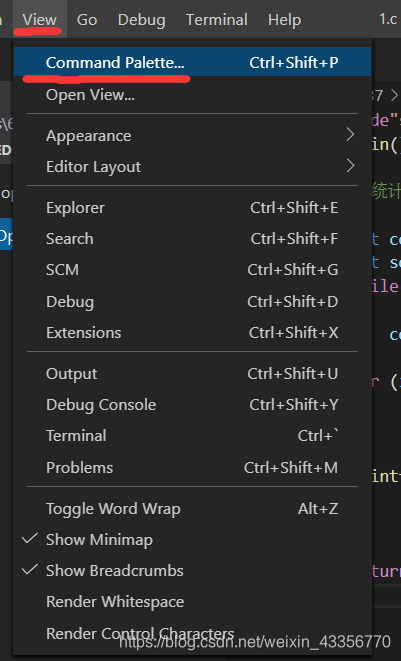The width and height of the screenshot is (401, 661).
Task: Expand the Appearance submenu
Action: click(x=192, y=136)
